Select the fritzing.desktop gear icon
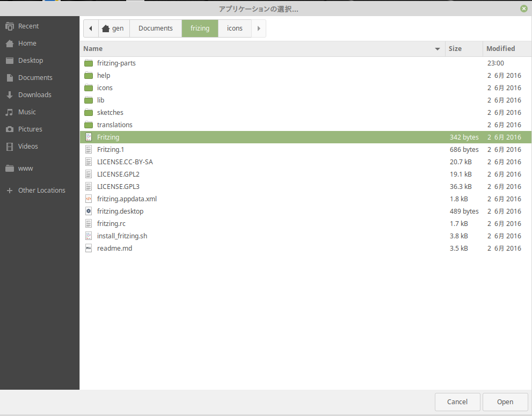This screenshot has height=416, width=532. click(x=89, y=211)
